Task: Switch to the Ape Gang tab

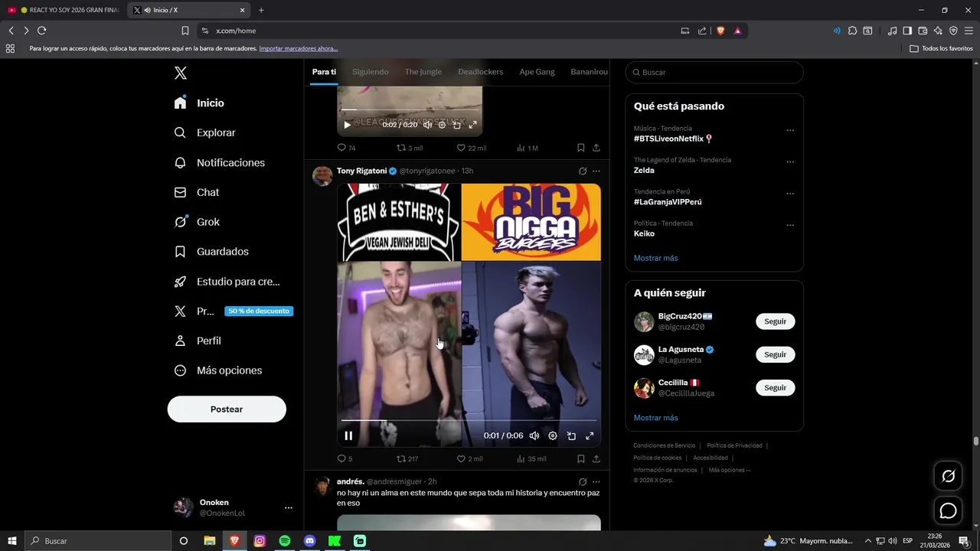Action: point(537,72)
